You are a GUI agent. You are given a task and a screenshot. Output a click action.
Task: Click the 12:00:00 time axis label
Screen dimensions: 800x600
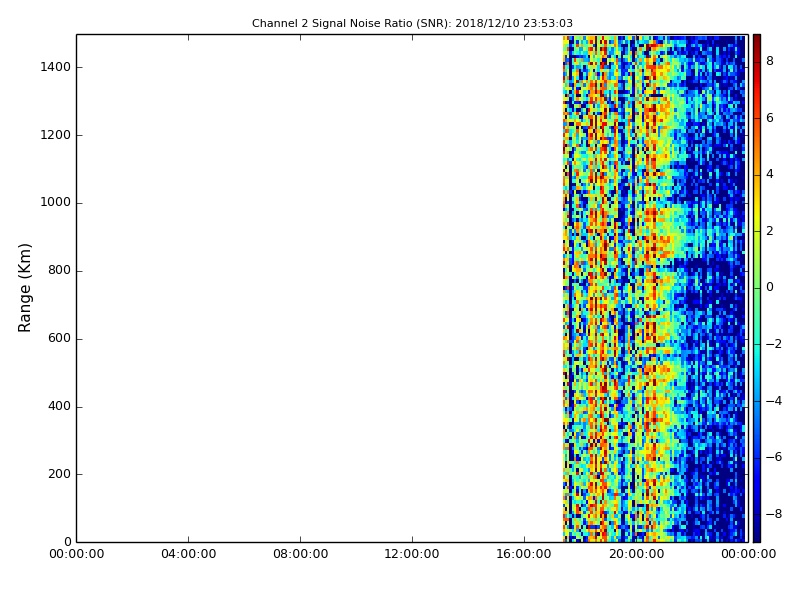412,554
